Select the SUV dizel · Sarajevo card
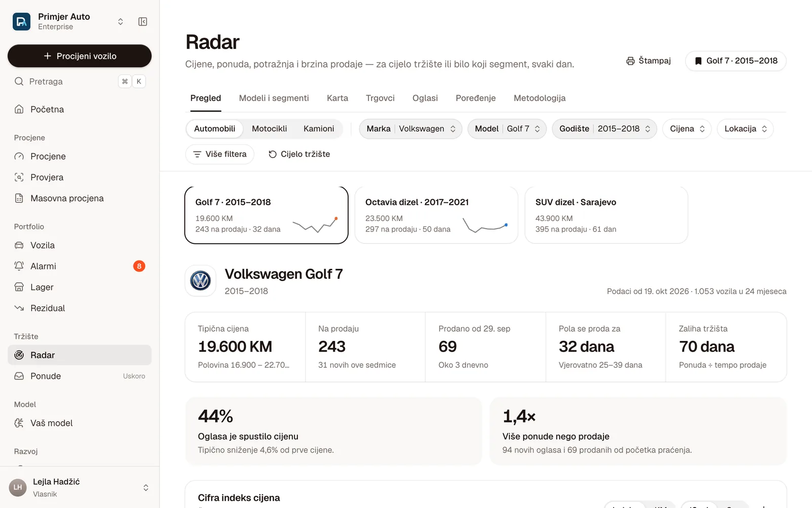Image resolution: width=812 pixels, height=508 pixels. [606, 215]
